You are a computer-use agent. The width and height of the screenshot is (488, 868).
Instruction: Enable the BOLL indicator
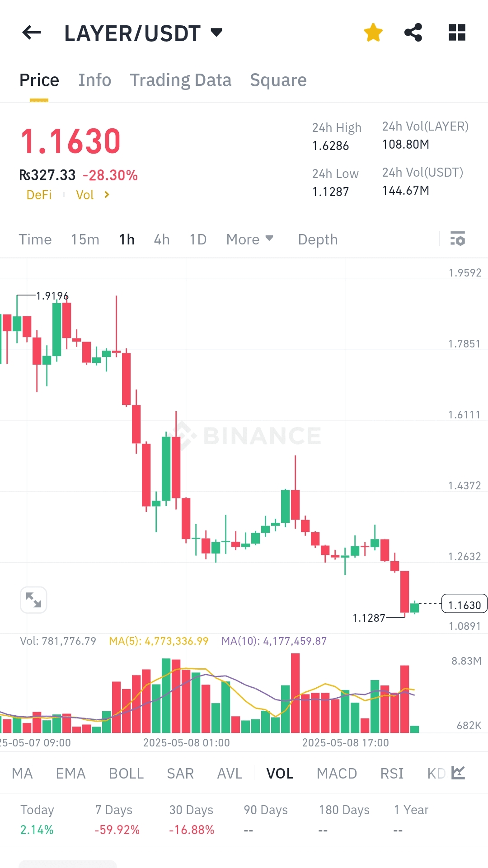click(126, 774)
